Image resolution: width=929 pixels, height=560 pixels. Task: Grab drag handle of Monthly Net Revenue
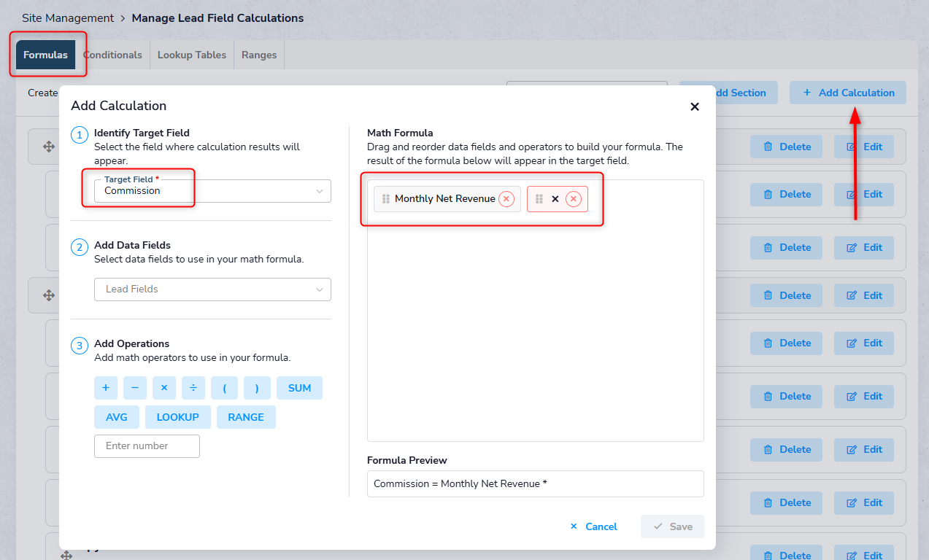coord(386,199)
